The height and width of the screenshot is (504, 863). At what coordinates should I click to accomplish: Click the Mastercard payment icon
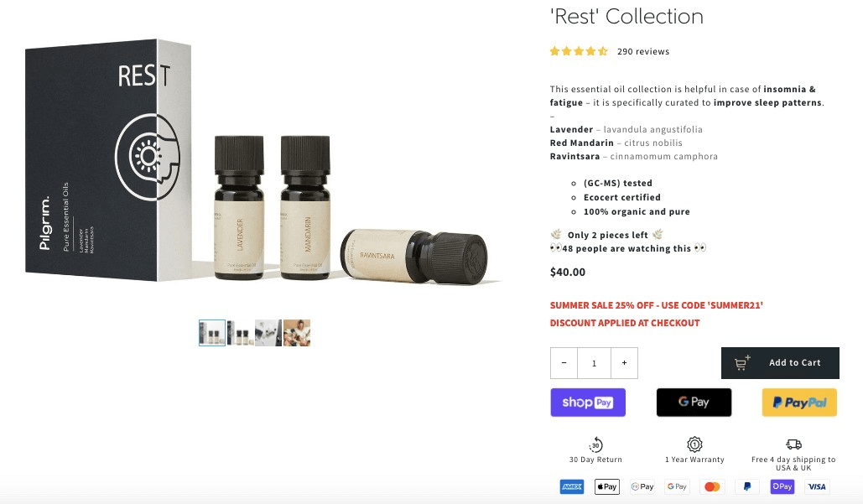pyautogui.click(x=712, y=486)
